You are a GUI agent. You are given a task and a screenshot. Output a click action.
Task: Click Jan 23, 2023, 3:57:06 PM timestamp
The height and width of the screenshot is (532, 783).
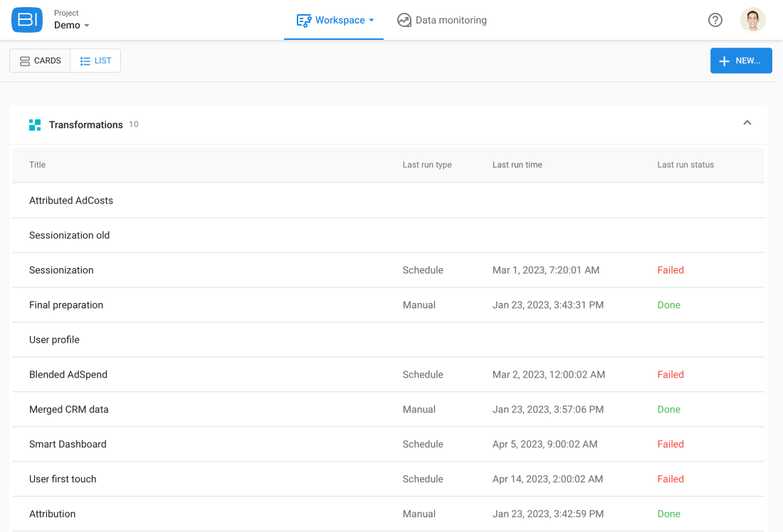point(548,409)
